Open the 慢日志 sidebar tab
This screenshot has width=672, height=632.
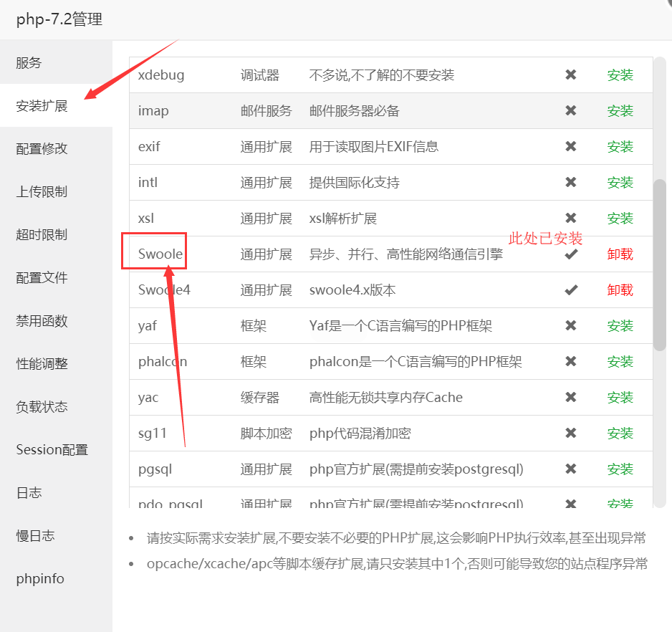56,535
